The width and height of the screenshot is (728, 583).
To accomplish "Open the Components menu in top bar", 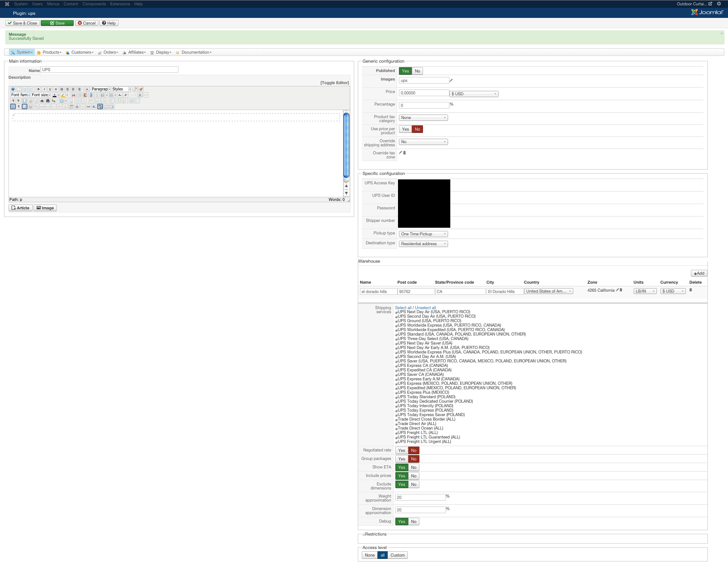I will tap(94, 4).
